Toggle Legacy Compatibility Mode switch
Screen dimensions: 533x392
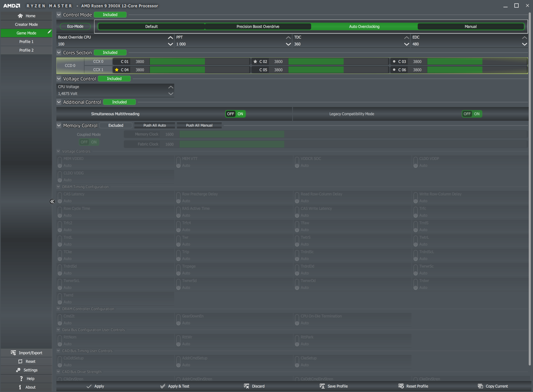coord(472,114)
